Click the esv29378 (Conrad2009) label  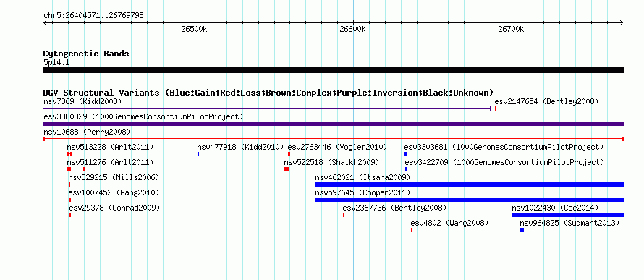pos(114,208)
